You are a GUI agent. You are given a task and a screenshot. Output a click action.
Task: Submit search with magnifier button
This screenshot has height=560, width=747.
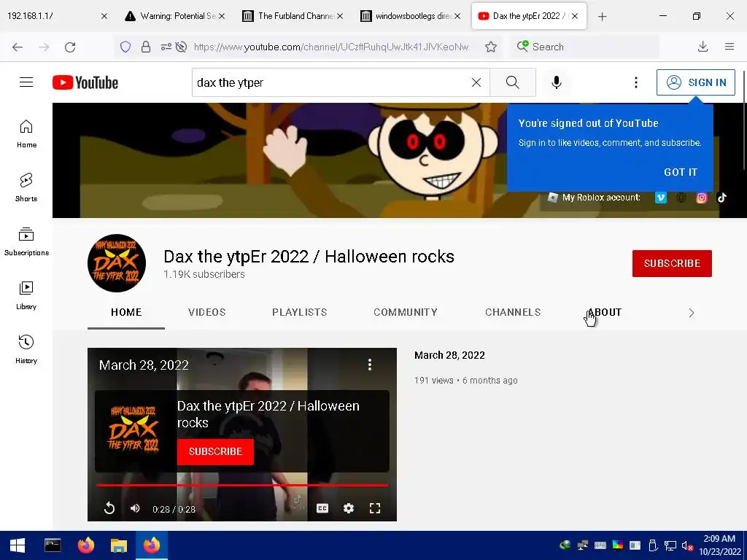tap(513, 82)
